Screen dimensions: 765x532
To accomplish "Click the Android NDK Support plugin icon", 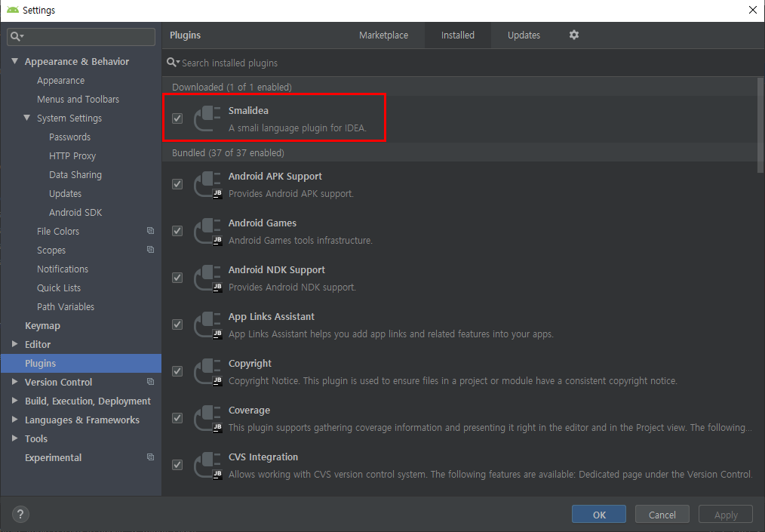I will [207, 278].
